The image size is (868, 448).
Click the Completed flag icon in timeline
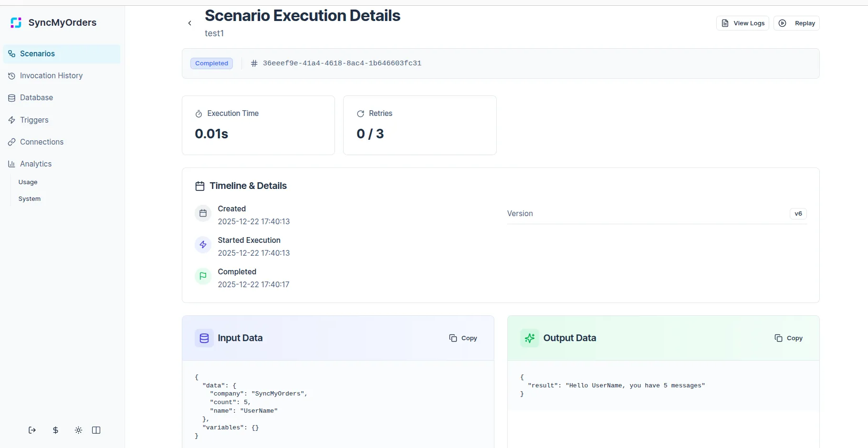pyautogui.click(x=203, y=276)
